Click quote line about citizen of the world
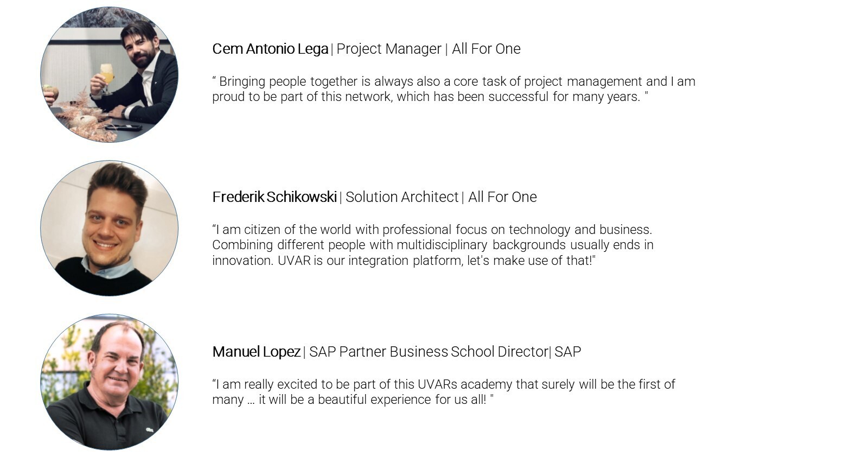 pos(432,230)
